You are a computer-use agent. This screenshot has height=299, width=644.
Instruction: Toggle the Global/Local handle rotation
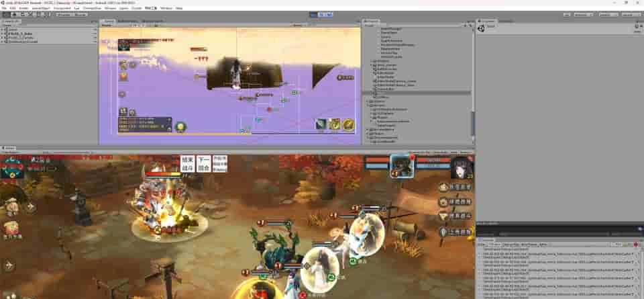click(79, 14)
